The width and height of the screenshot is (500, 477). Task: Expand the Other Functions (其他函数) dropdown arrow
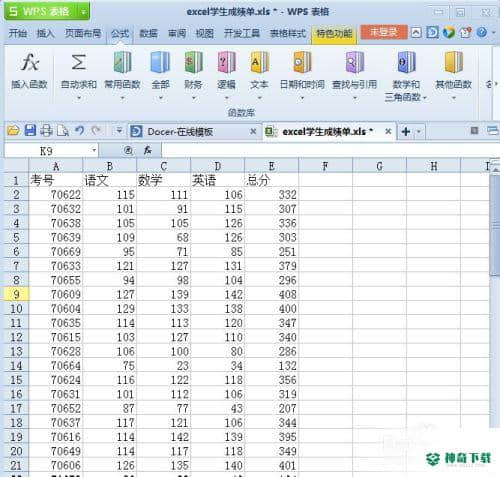click(454, 98)
